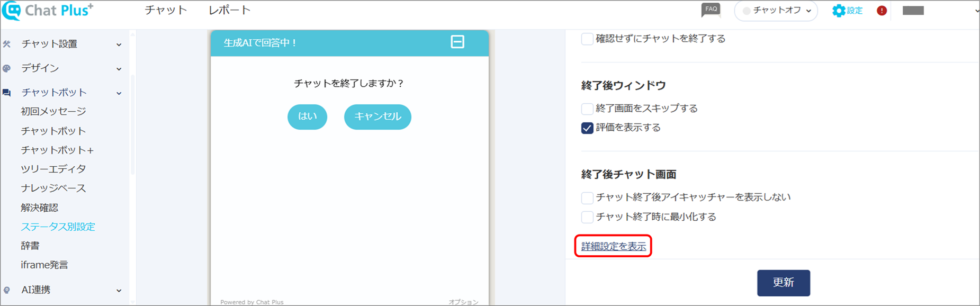Click the 設定 label link
This screenshot has width=980, height=306.
855,11
